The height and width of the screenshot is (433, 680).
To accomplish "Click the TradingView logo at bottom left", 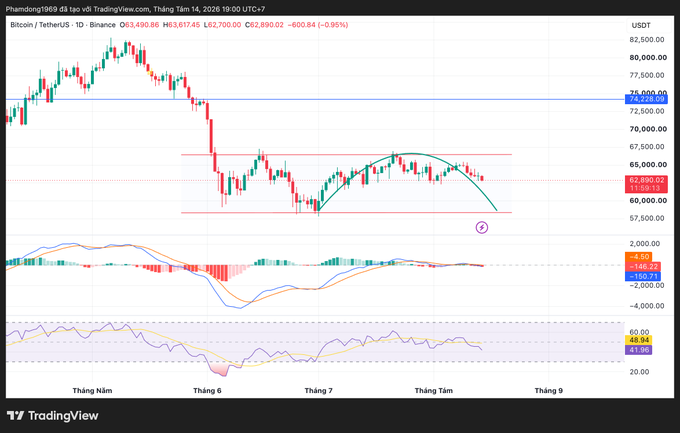I will tap(52, 416).
